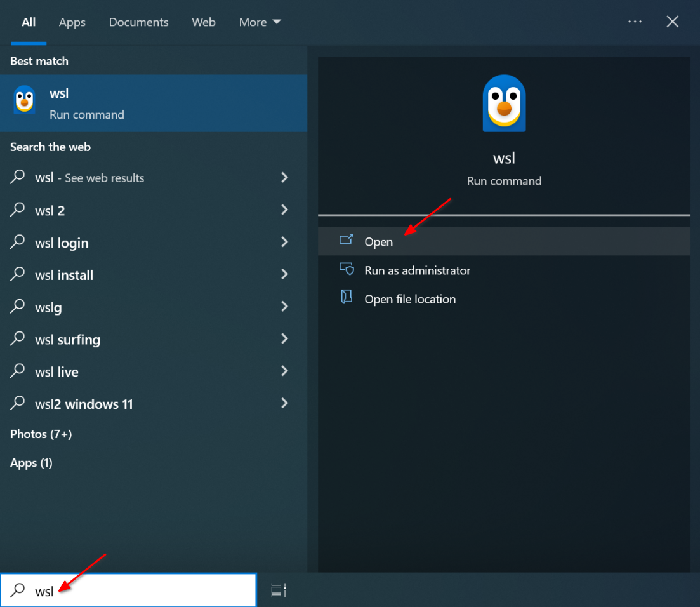The image size is (700, 607).
Task: Select the 'wslg' web suggestion text
Action: pyautogui.click(x=48, y=308)
